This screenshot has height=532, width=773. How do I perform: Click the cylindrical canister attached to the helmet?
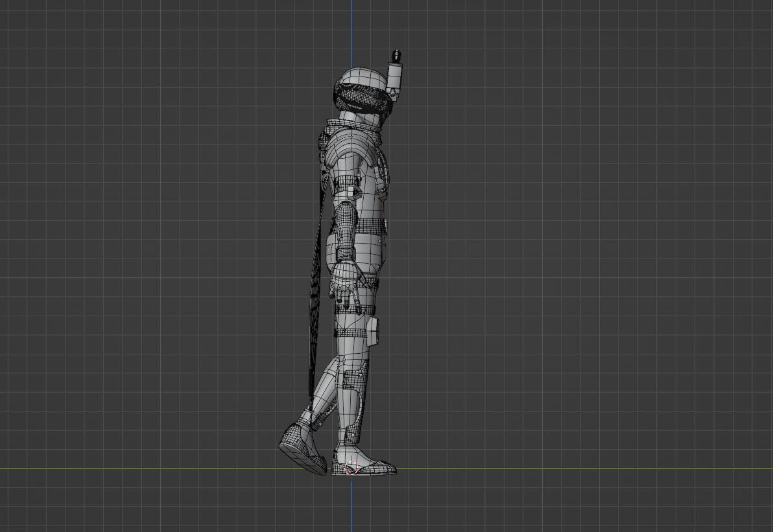click(x=394, y=76)
